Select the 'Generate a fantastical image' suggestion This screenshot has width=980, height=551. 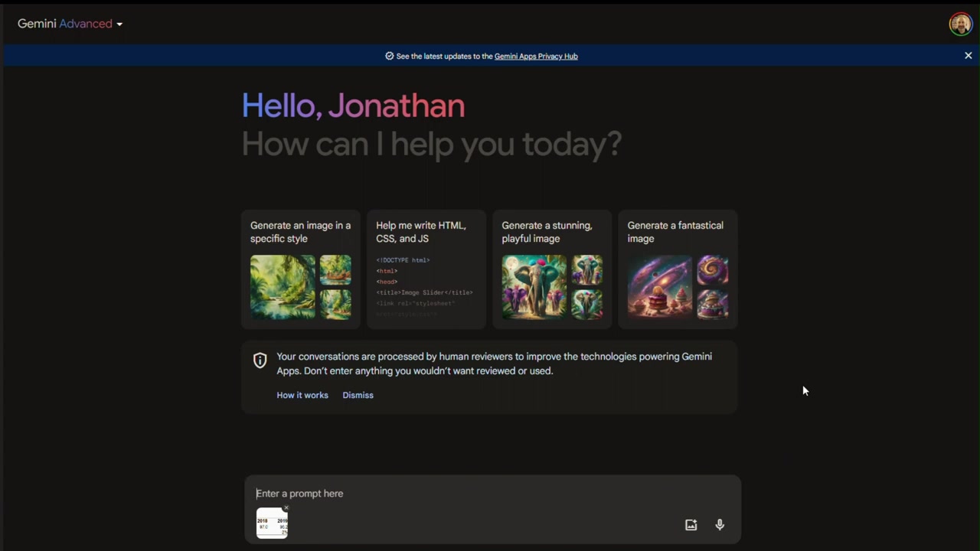(678, 269)
